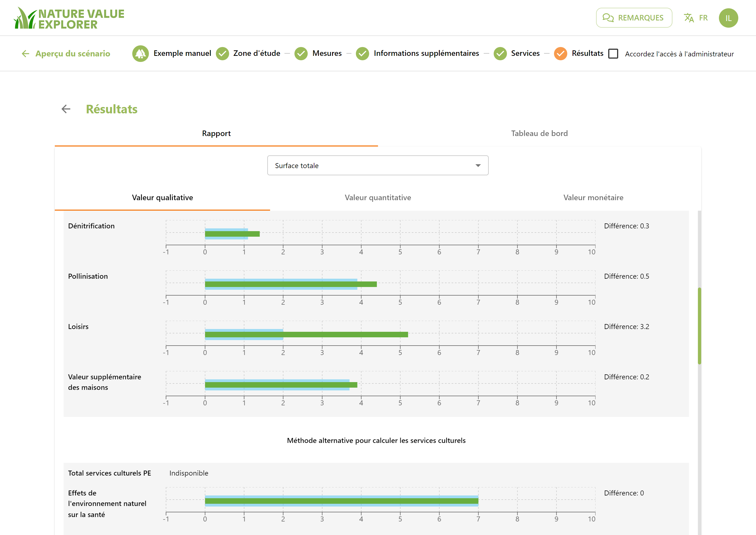Click the Surface totale dropdown arrow
Screen dimensions: 756x535
(x=478, y=165)
